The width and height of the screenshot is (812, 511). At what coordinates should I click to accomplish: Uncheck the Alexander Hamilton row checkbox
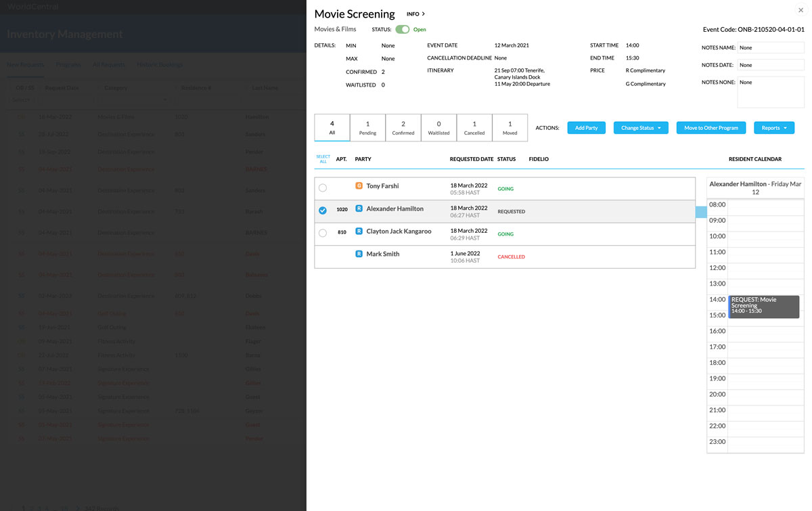point(323,210)
